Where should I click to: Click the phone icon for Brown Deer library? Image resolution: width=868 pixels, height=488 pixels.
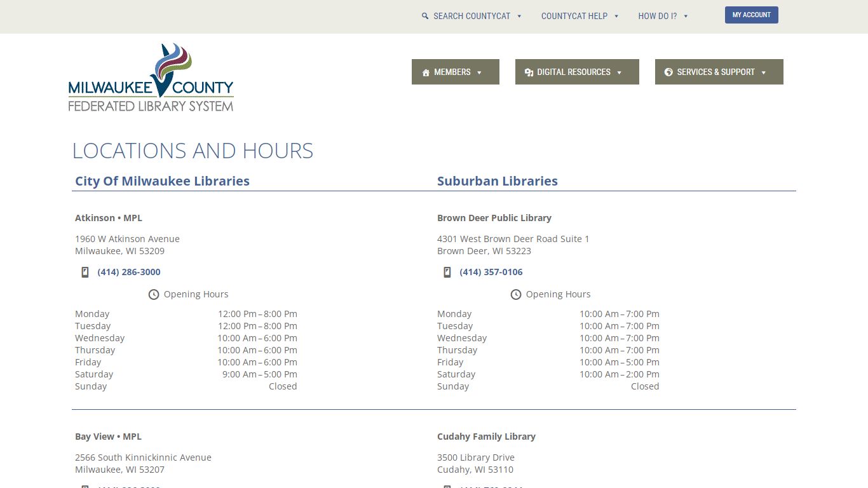[x=447, y=272]
